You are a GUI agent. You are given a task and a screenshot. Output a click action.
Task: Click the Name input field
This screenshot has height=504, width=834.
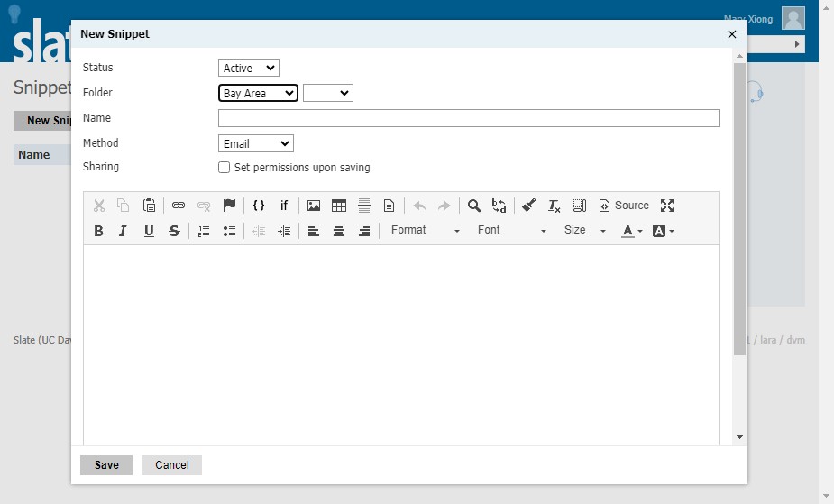click(469, 118)
